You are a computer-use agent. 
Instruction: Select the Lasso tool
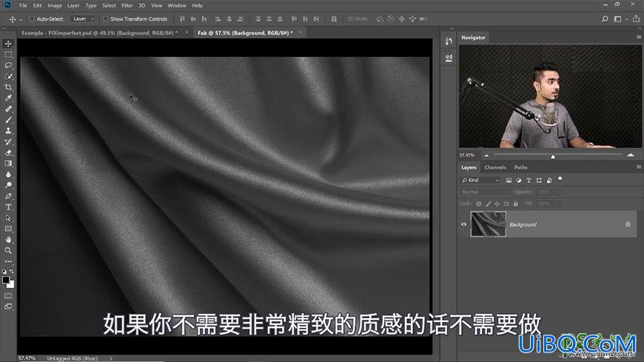tap(8, 65)
